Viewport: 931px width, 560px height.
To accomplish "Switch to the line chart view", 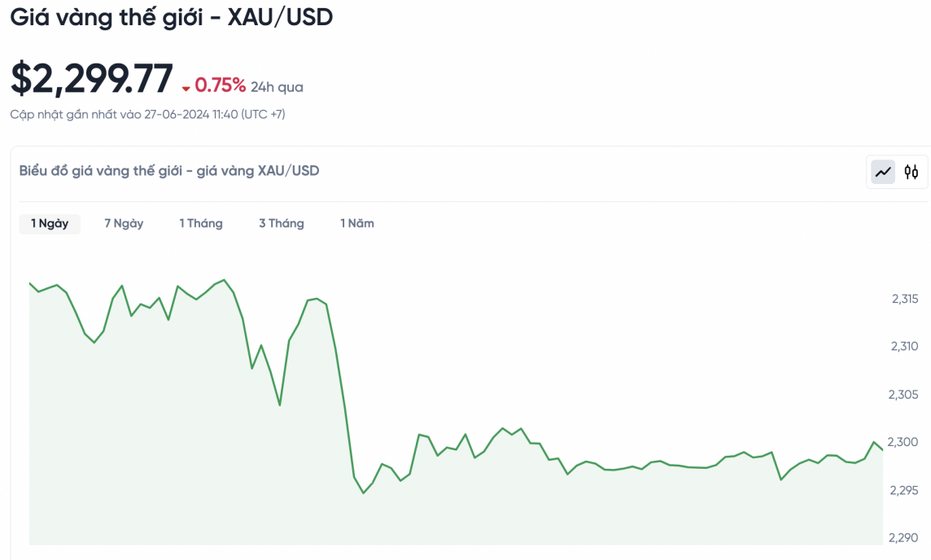I will pyautogui.click(x=883, y=172).
